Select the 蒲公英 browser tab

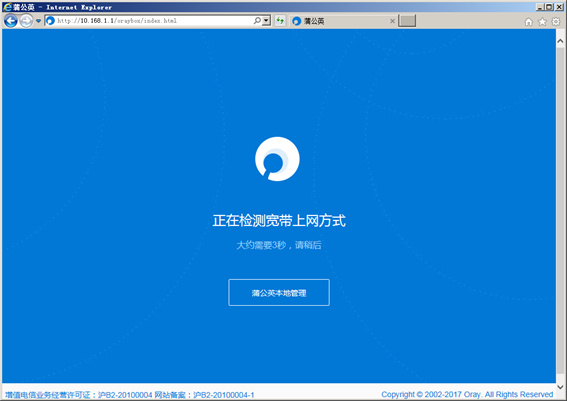[x=343, y=21]
